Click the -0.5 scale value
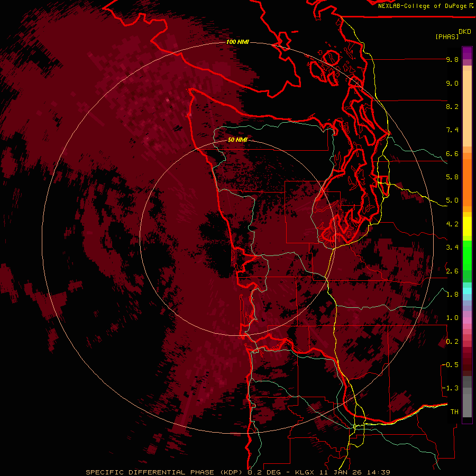The height and width of the screenshot is (476, 476). (450, 365)
